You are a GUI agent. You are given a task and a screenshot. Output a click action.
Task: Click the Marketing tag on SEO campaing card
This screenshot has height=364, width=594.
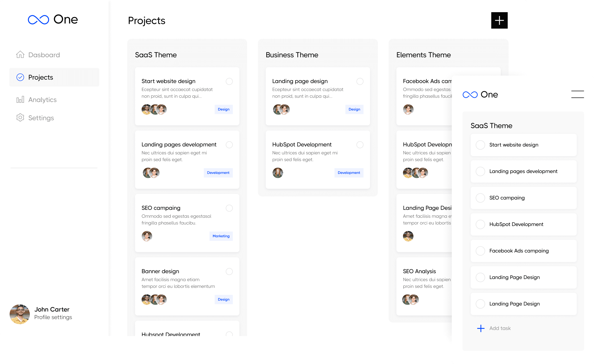tap(221, 236)
